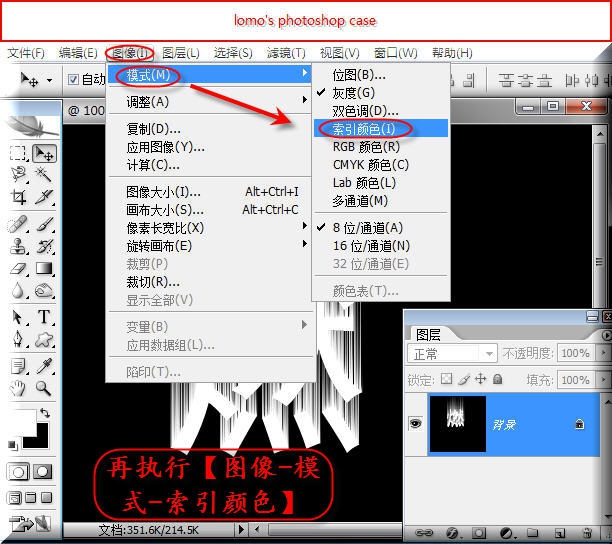612x544 pixels.
Task: Link layers icon at Layers panel bottom
Action: pos(424,533)
